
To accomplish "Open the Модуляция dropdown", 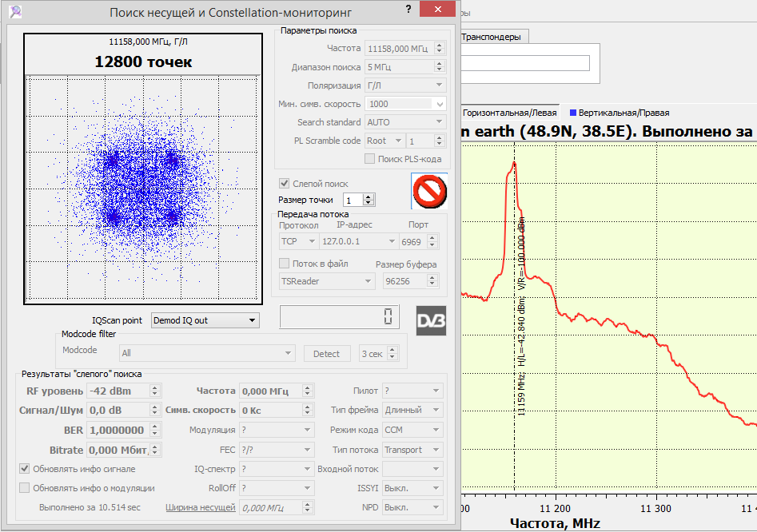I will point(277,430).
